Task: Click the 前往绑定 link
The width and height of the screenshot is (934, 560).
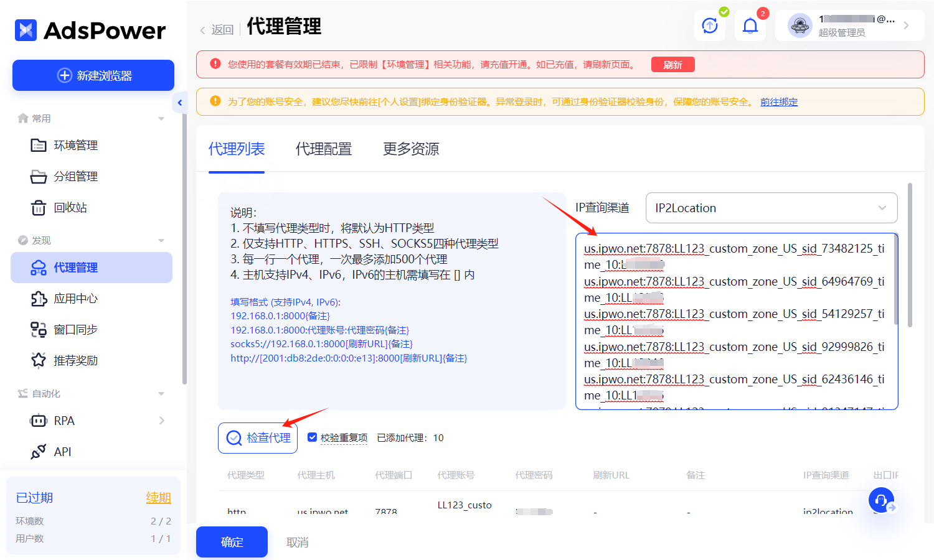Action: pos(779,102)
